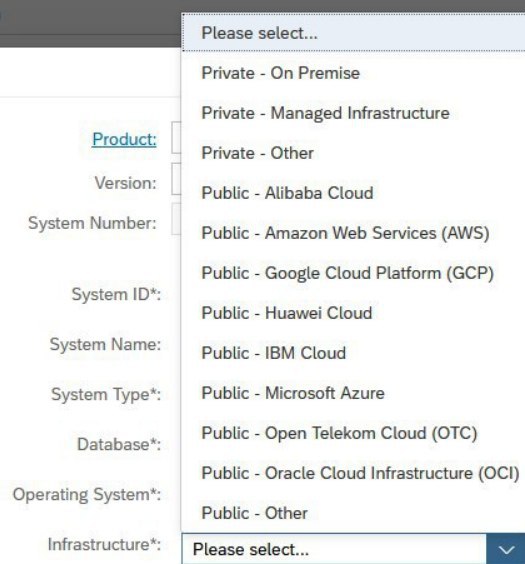Choose Public - Open Telekom Cloud (OTC)
The width and height of the screenshot is (525, 564).
click(x=353, y=433)
